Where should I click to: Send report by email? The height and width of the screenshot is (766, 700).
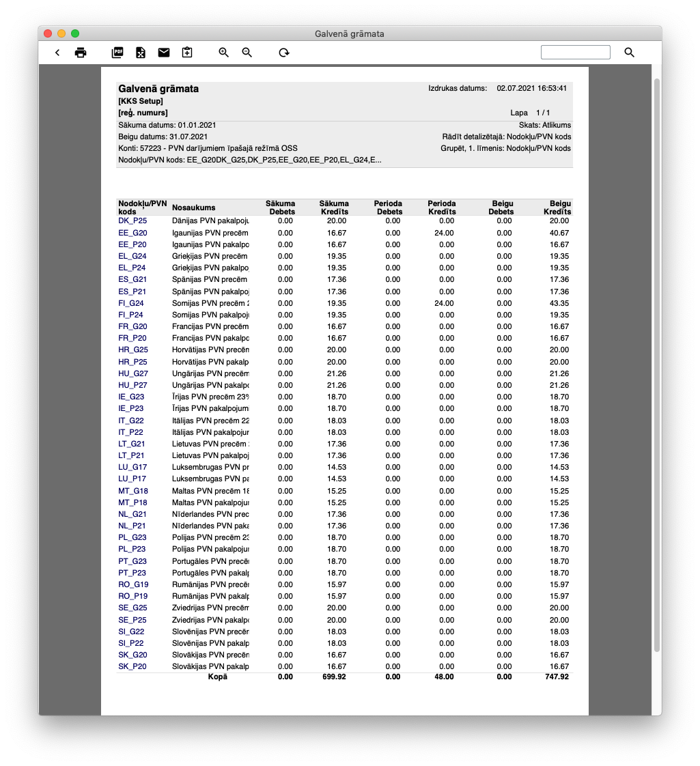point(164,53)
